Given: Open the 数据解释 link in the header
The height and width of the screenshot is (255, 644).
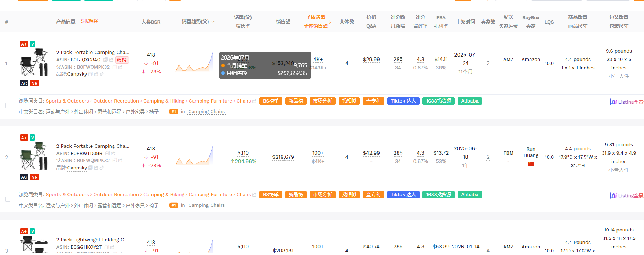Looking at the screenshot, I should point(89,21).
